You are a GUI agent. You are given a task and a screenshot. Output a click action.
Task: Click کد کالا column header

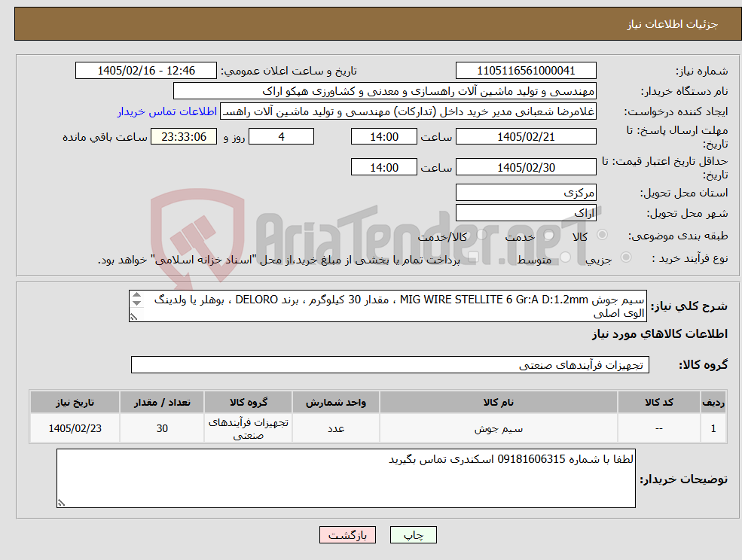tap(658, 402)
